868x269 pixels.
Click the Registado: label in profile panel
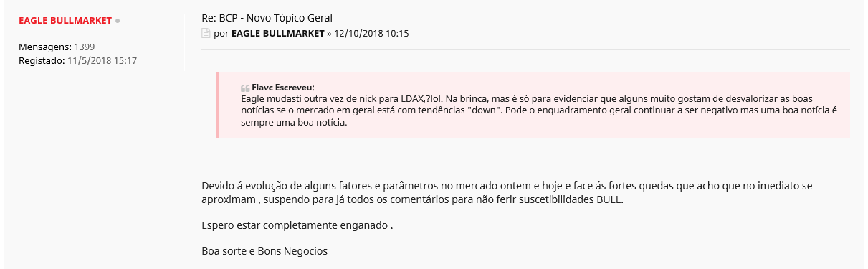coord(42,60)
